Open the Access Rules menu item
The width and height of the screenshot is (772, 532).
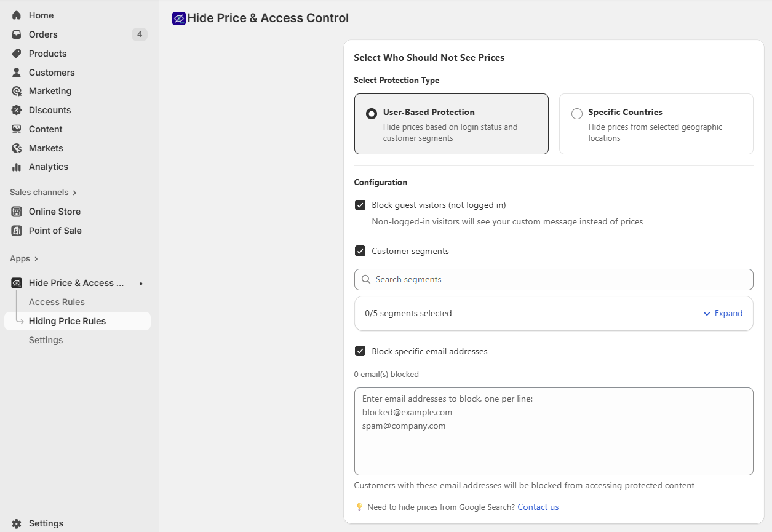[x=57, y=302]
